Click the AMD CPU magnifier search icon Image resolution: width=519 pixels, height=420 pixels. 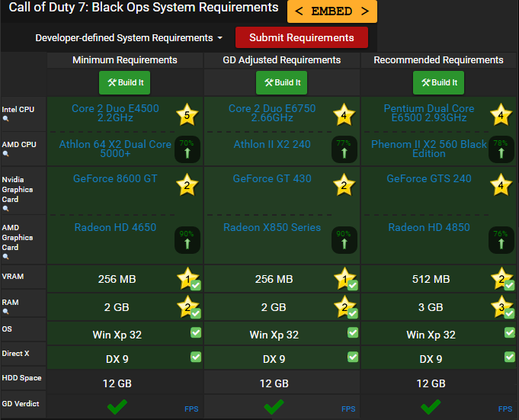click(5, 153)
